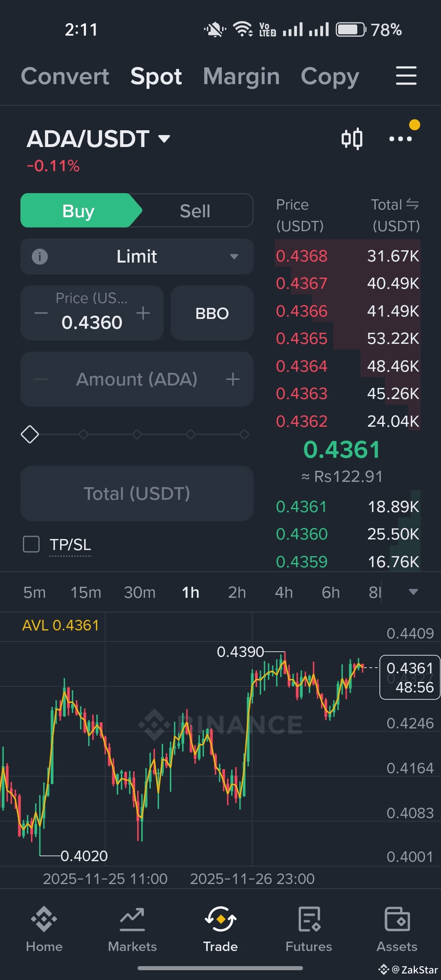The height and width of the screenshot is (980, 441).
Task: Tap the ≈ Rs122.91 converted price
Action: (342, 477)
